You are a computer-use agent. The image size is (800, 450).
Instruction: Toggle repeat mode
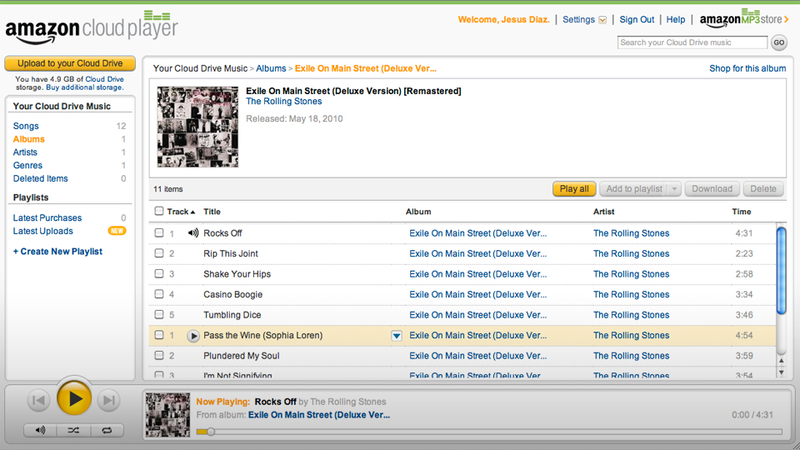point(107,430)
